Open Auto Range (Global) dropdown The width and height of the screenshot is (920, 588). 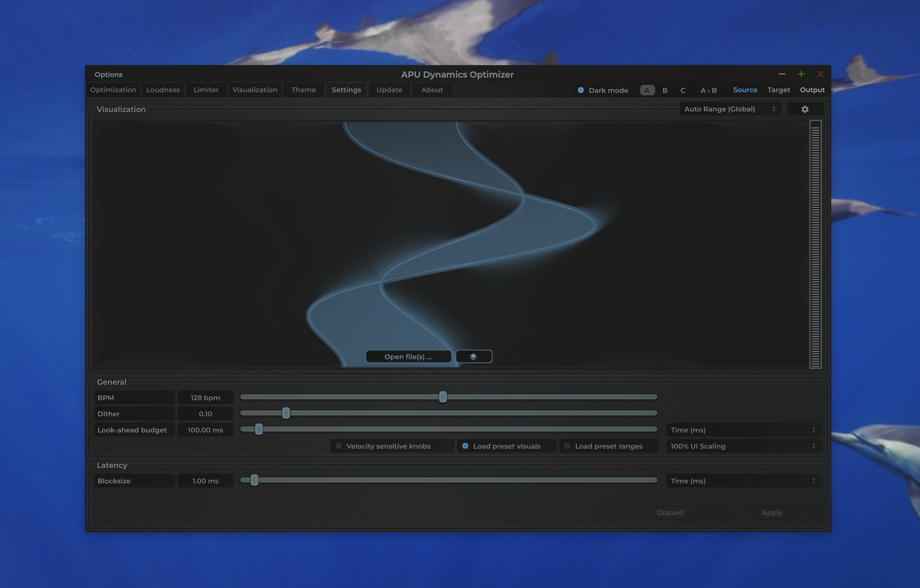click(x=730, y=109)
